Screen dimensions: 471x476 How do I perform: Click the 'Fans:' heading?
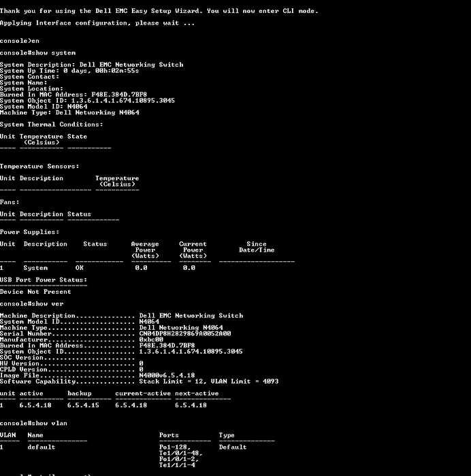click(10, 202)
